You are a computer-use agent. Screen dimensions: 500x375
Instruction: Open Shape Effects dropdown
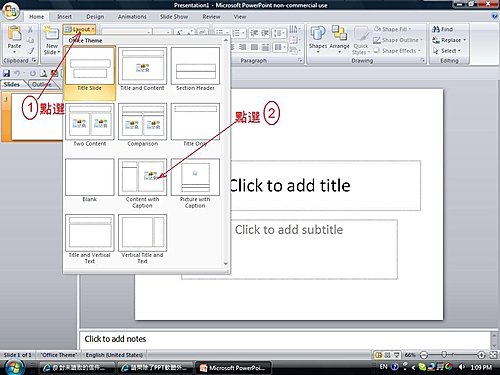click(397, 51)
